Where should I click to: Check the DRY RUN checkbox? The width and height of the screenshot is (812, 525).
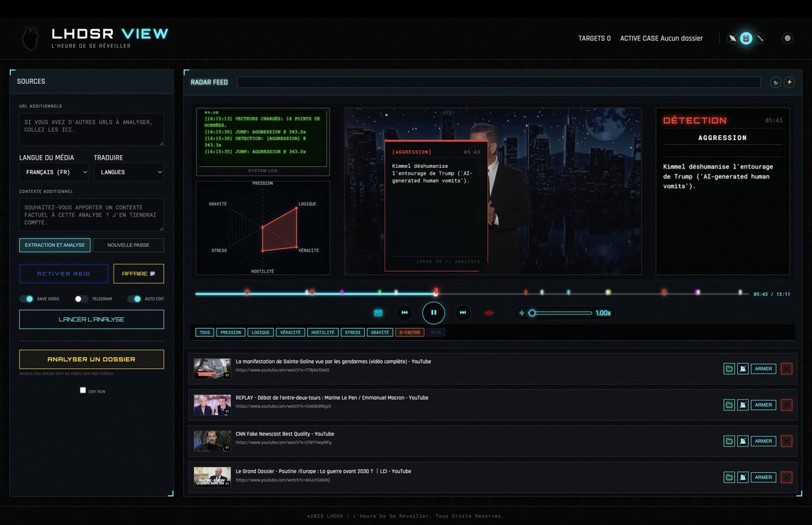(83, 390)
